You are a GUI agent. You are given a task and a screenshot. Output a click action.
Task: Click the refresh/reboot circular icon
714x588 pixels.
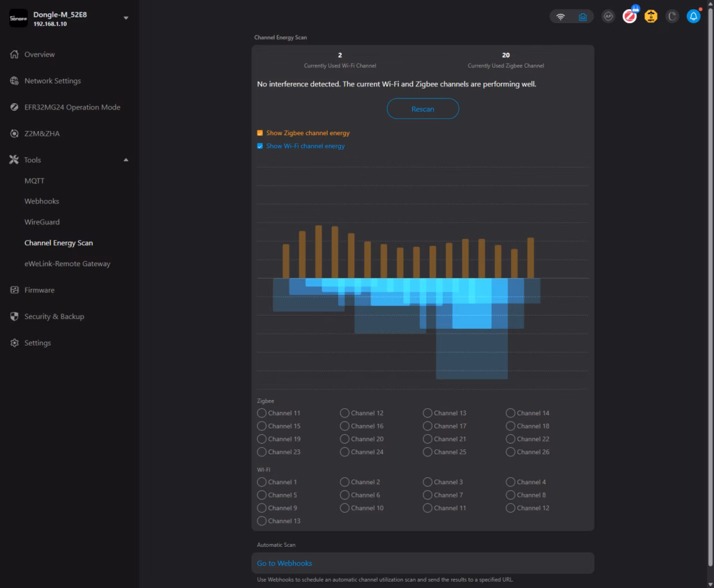click(672, 17)
